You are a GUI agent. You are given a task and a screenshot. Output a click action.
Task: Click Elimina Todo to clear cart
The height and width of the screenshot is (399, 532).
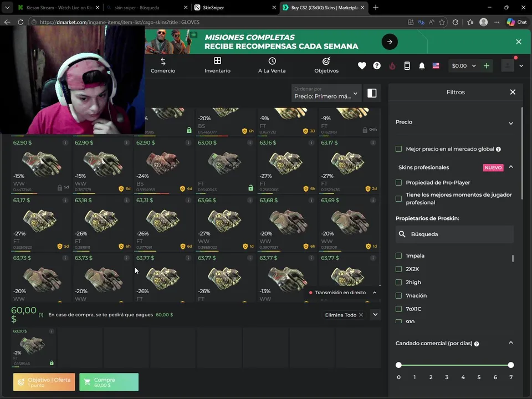pyautogui.click(x=344, y=315)
